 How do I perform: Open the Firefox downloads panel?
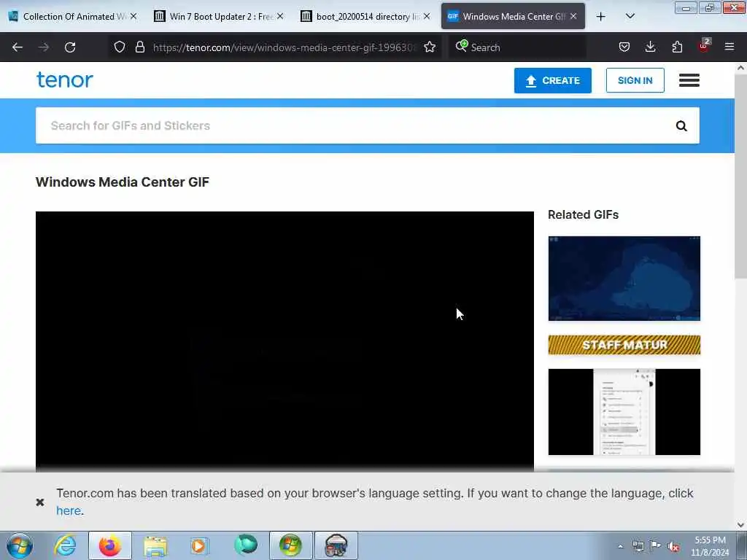[650, 47]
